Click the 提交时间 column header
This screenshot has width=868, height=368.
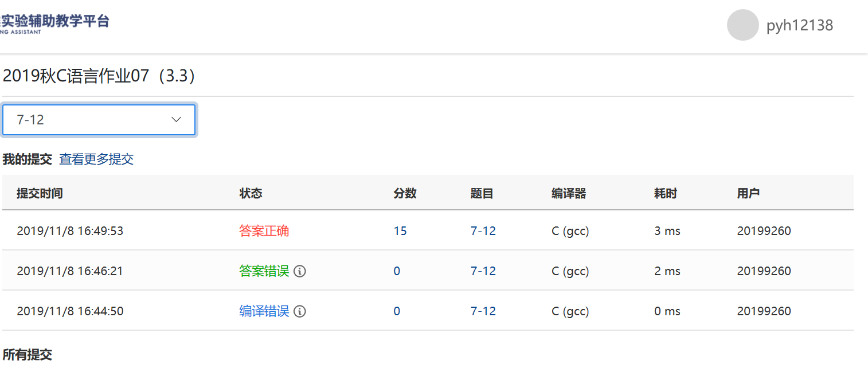(40, 193)
